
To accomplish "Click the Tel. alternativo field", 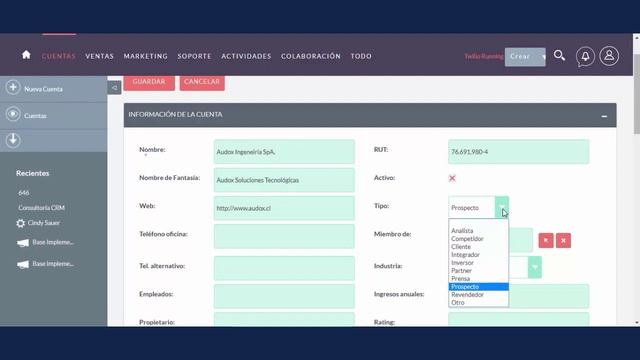I will coord(284,268).
